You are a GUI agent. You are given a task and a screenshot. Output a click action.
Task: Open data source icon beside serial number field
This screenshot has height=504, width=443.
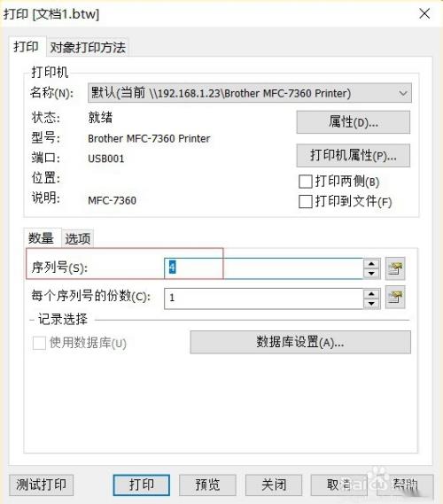[395, 268]
